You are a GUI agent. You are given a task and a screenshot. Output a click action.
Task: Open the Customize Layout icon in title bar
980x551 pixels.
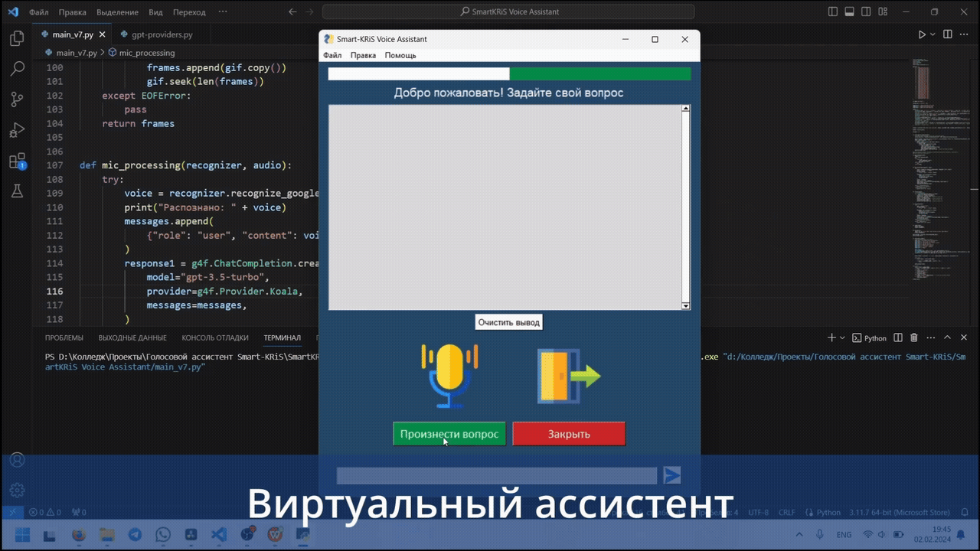point(884,11)
